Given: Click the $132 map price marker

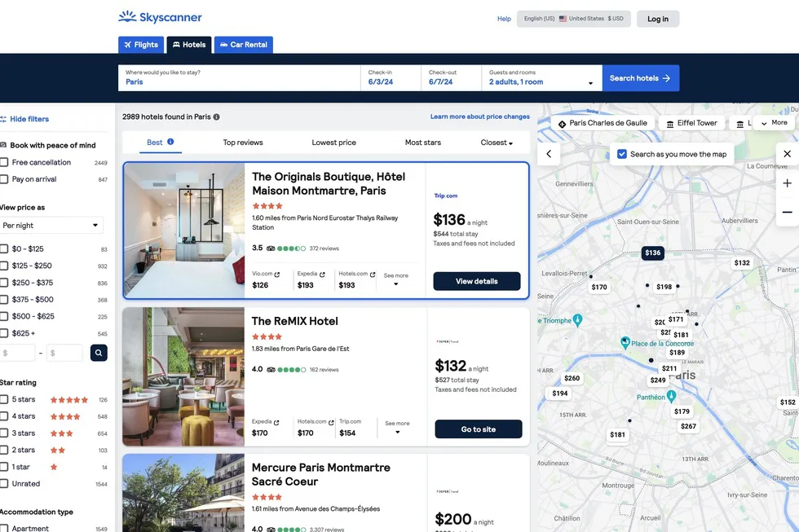Looking at the screenshot, I should click(x=742, y=262).
